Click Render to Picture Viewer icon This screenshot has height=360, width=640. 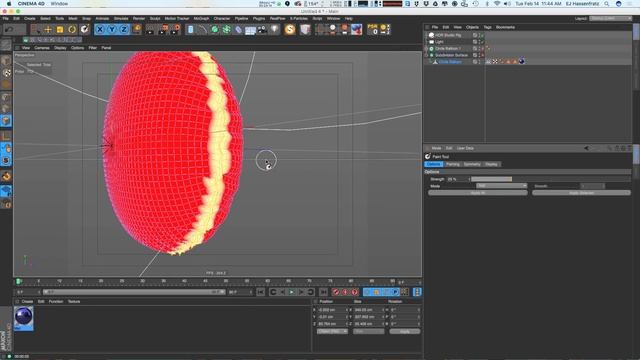pos(163,29)
